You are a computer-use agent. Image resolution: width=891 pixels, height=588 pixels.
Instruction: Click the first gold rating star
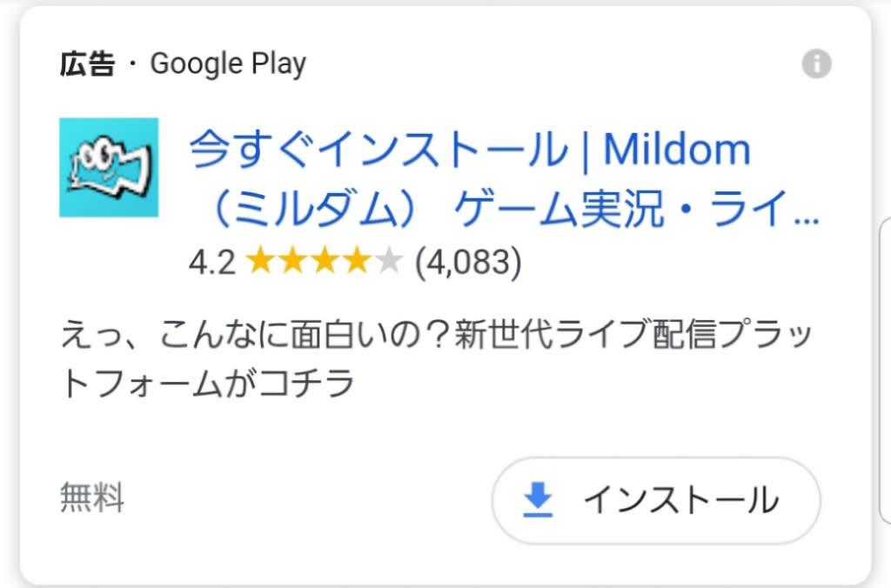pyautogui.click(x=261, y=261)
